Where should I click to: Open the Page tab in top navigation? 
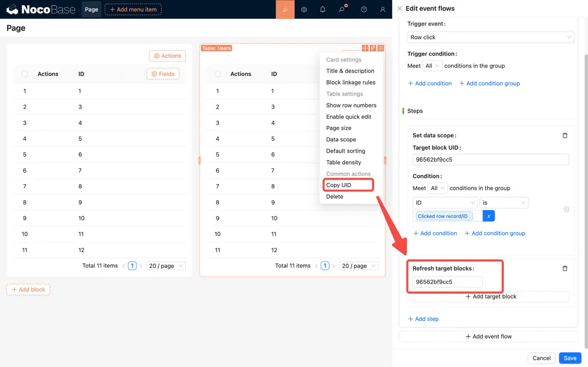pyautogui.click(x=92, y=10)
